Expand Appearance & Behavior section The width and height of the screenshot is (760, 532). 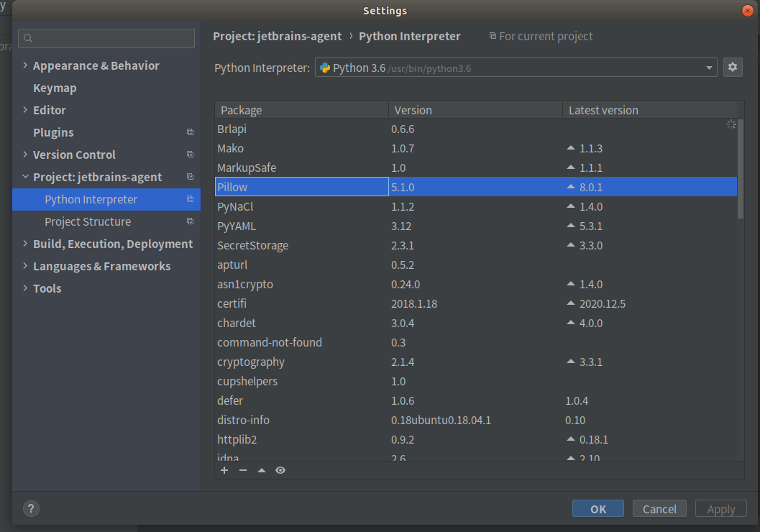(25, 65)
